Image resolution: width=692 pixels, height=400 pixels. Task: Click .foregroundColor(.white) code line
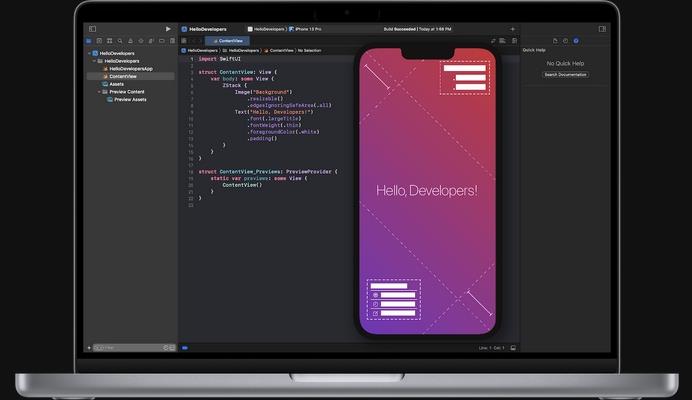pyautogui.click(x=283, y=132)
